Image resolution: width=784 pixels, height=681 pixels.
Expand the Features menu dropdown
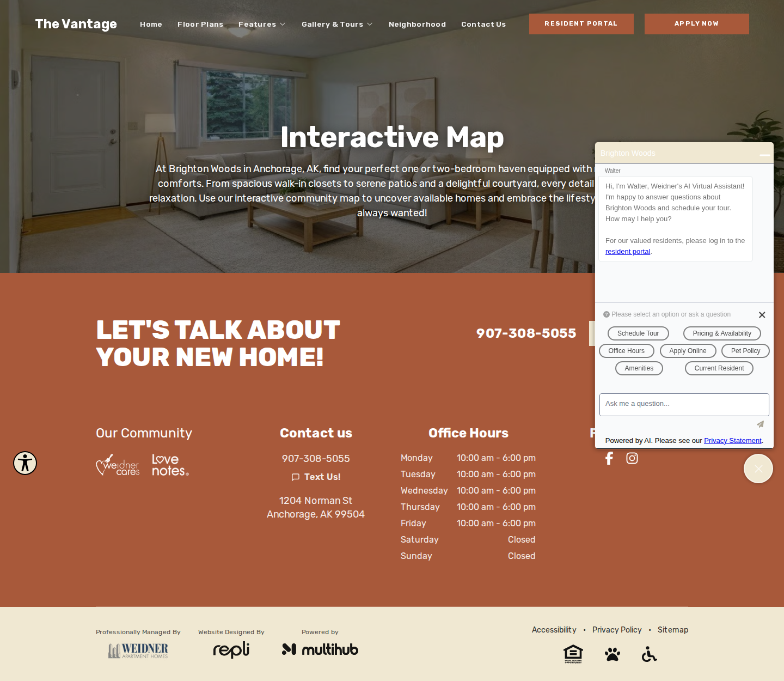pos(262,25)
